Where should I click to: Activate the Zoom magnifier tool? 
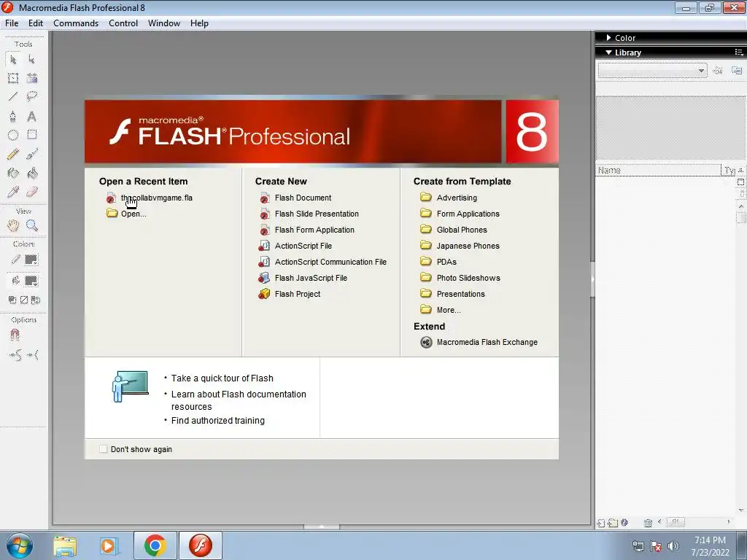[x=32, y=225]
